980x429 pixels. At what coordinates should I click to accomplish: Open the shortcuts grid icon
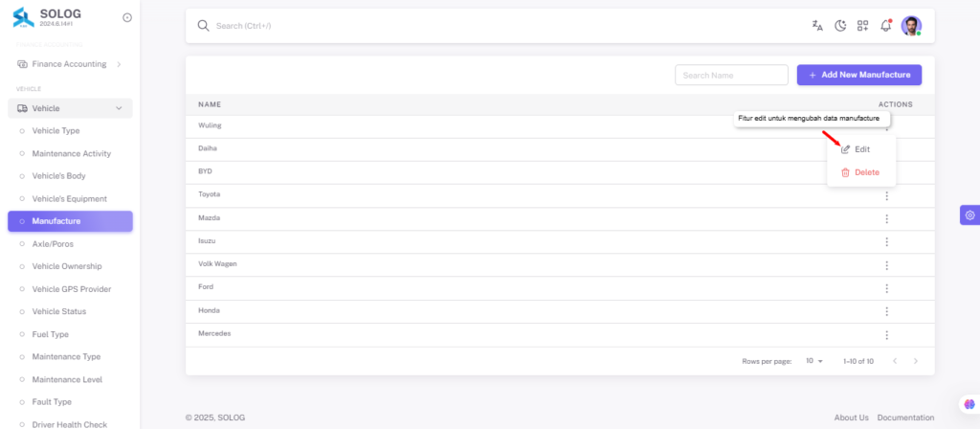862,26
